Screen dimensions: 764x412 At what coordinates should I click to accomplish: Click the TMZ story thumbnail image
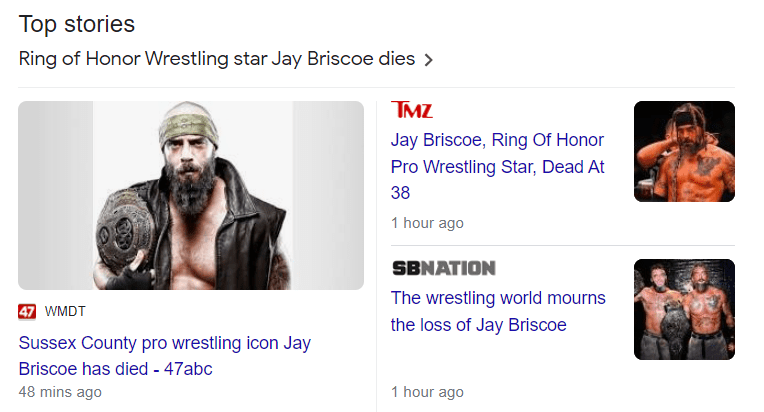(684, 151)
